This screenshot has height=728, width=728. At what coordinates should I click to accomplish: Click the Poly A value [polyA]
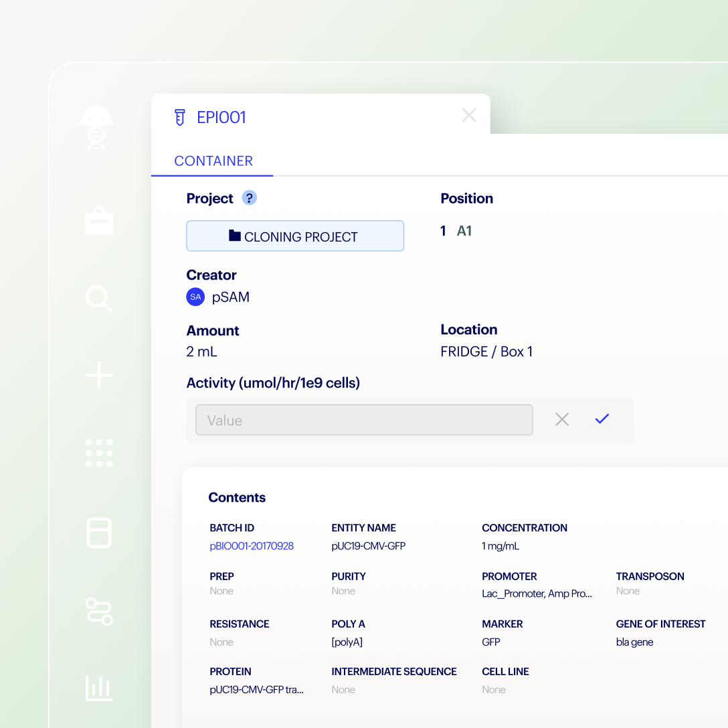(x=347, y=642)
